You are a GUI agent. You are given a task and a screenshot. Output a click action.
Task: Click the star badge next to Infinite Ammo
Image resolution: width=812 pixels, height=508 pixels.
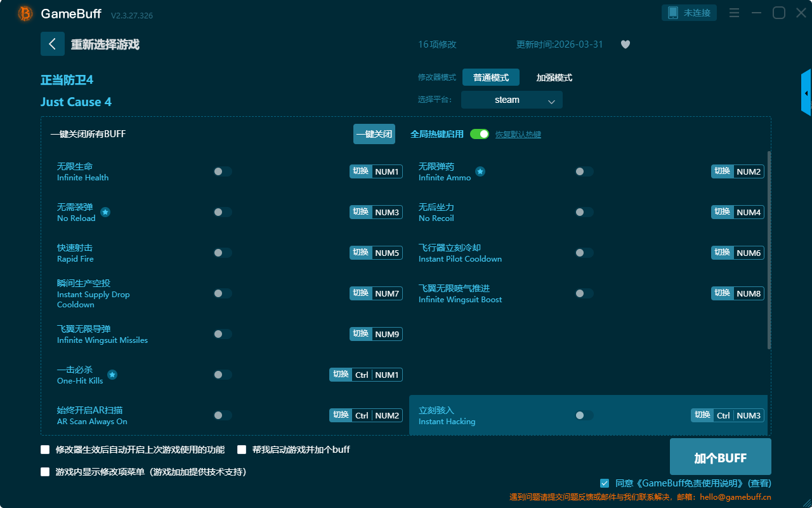point(480,171)
